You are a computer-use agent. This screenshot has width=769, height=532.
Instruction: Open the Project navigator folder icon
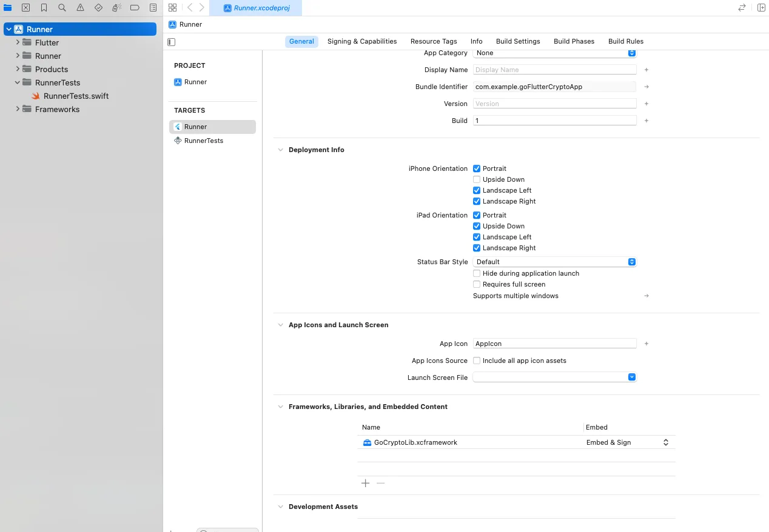click(8, 8)
